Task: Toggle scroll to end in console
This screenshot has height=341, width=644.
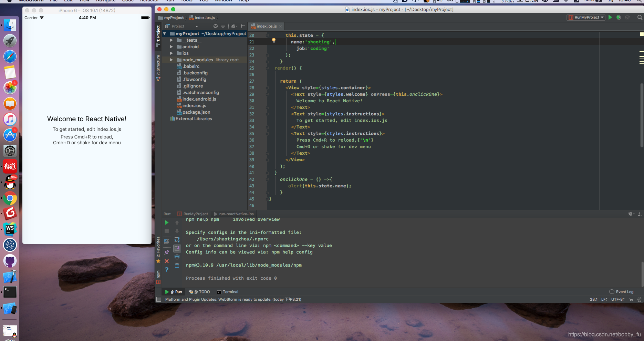Action: (x=177, y=248)
